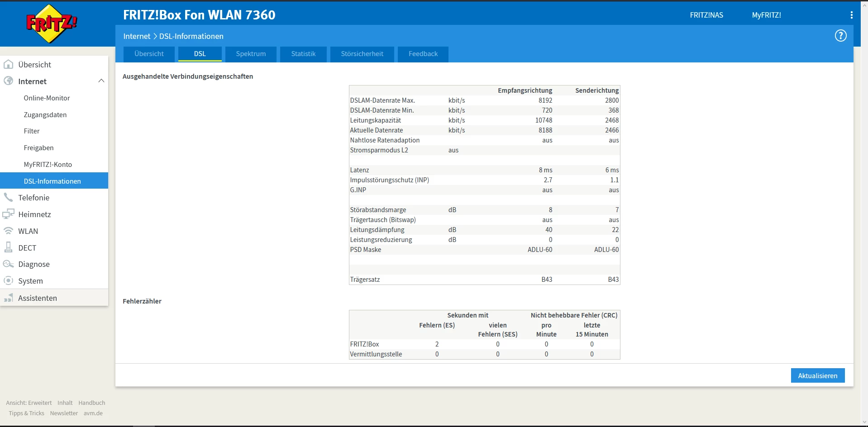Click the System gear icon
This screenshot has height=427, width=868.
tap(8, 281)
